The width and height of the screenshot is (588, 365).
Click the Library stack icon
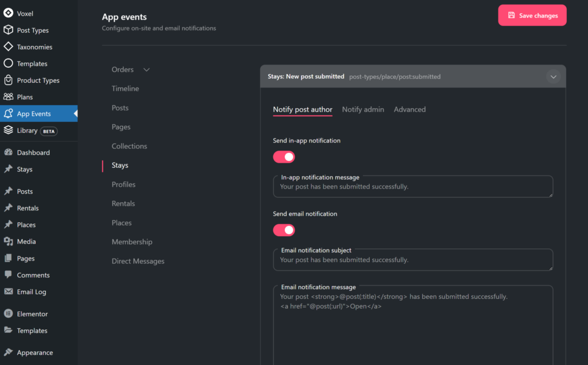point(9,130)
